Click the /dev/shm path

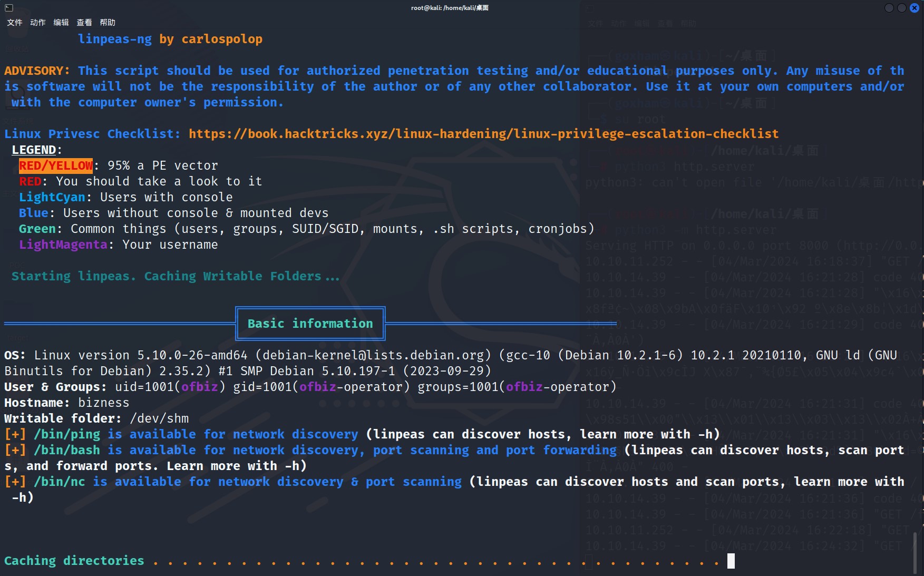[x=159, y=418]
